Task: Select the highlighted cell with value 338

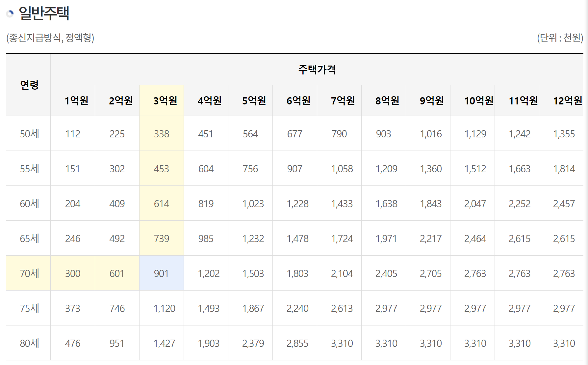Action: pyautogui.click(x=162, y=133)
